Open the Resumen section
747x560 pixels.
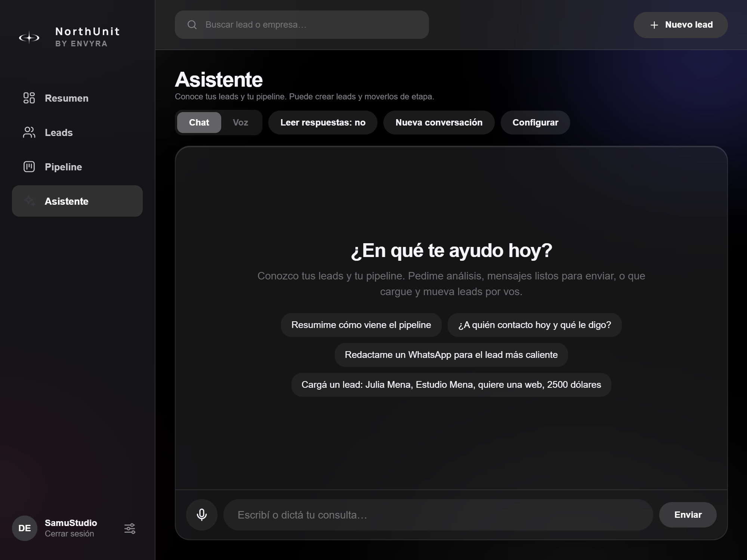[77, 98]
